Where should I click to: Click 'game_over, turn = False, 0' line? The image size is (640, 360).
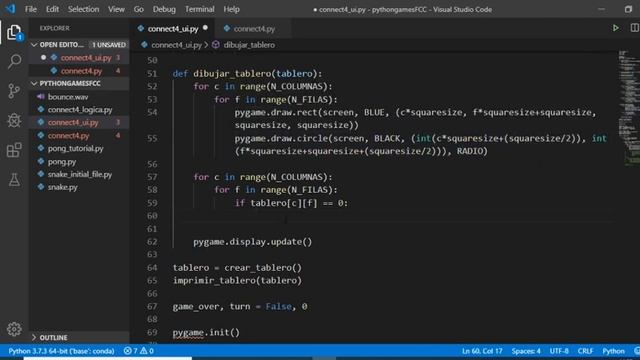240,306
